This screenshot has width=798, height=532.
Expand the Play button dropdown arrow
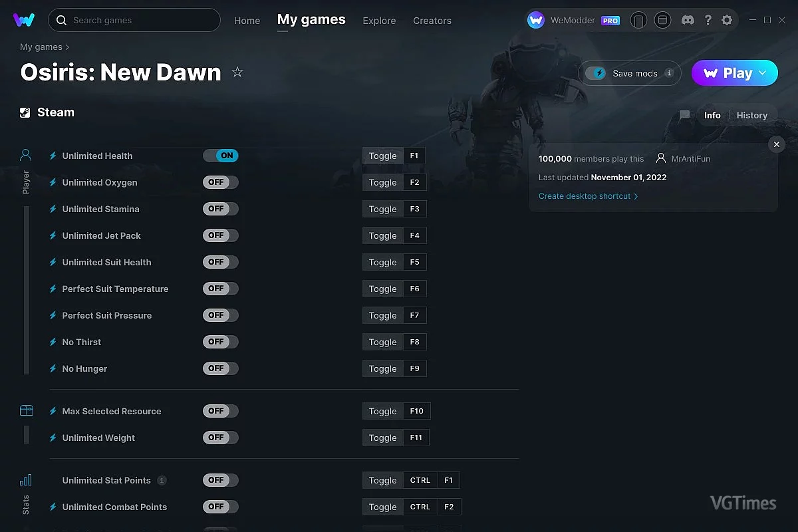(x=763, y=73)
